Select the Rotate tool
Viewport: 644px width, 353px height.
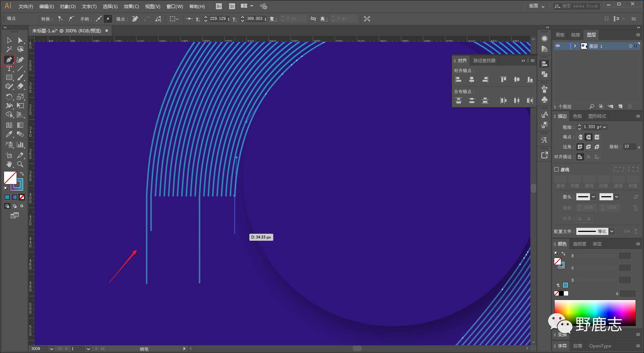9,97
